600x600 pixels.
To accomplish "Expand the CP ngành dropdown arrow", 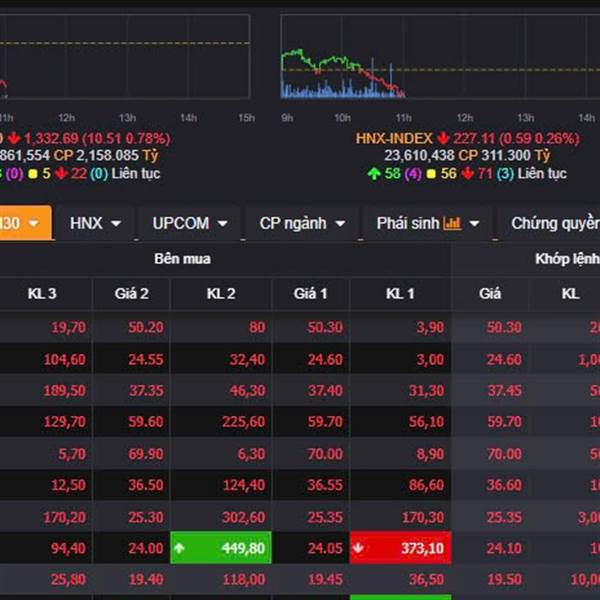I will 340,223.
